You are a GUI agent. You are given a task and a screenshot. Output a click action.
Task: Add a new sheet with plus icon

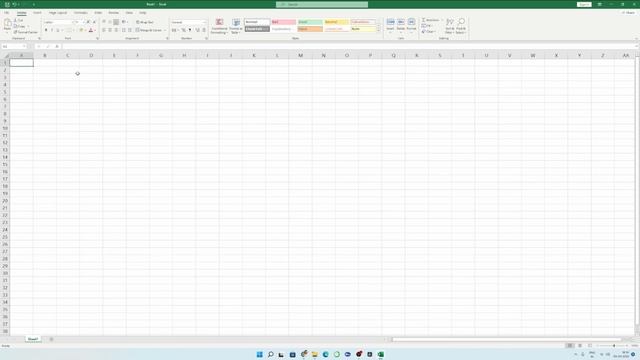(x=51, y=339)
